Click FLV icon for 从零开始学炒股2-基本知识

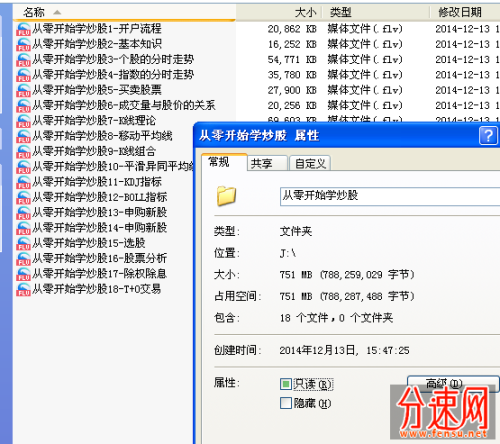coord(23,44)
